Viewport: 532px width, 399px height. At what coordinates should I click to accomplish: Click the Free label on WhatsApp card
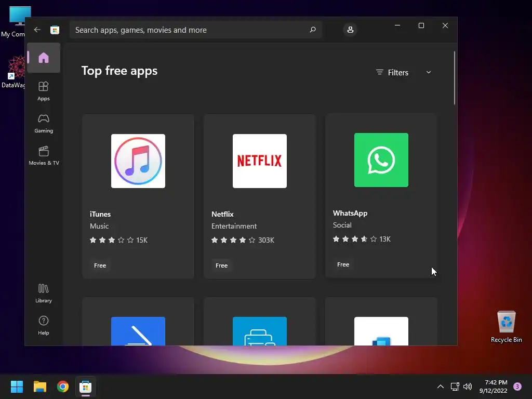coord(343,264)
